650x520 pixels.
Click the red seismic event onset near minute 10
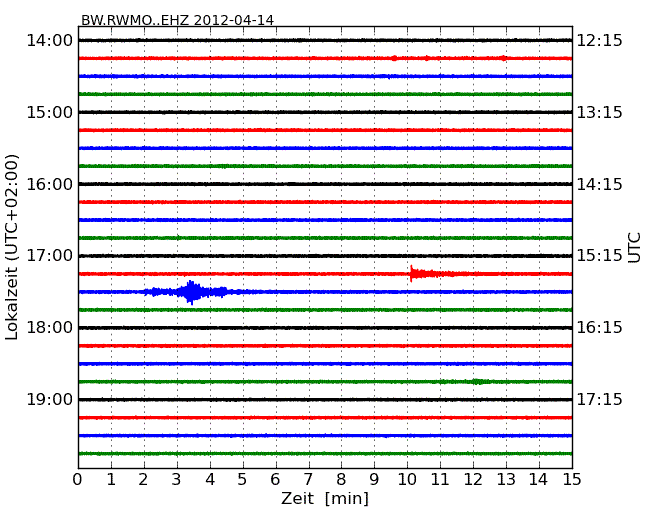(411, 274)
